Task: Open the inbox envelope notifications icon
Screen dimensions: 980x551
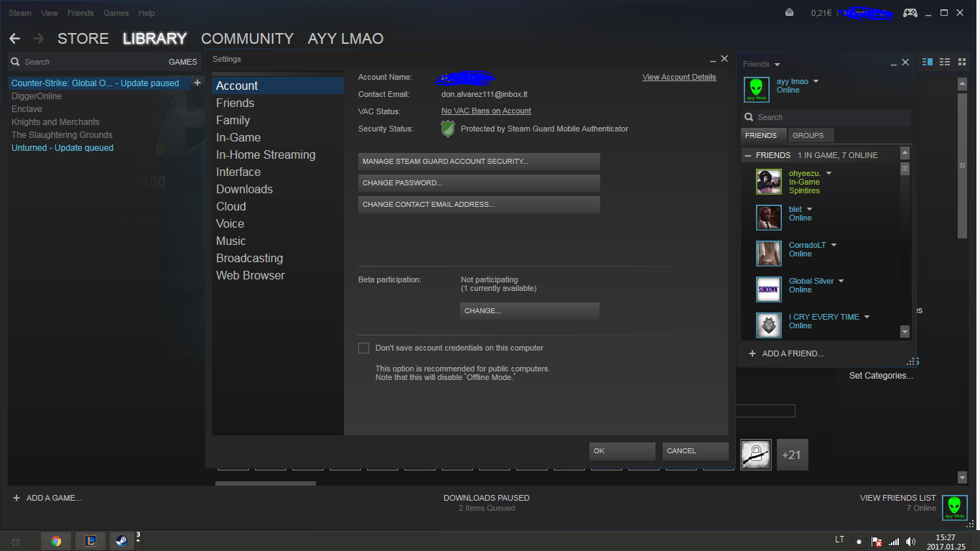Action: click(x=790, y=13)
